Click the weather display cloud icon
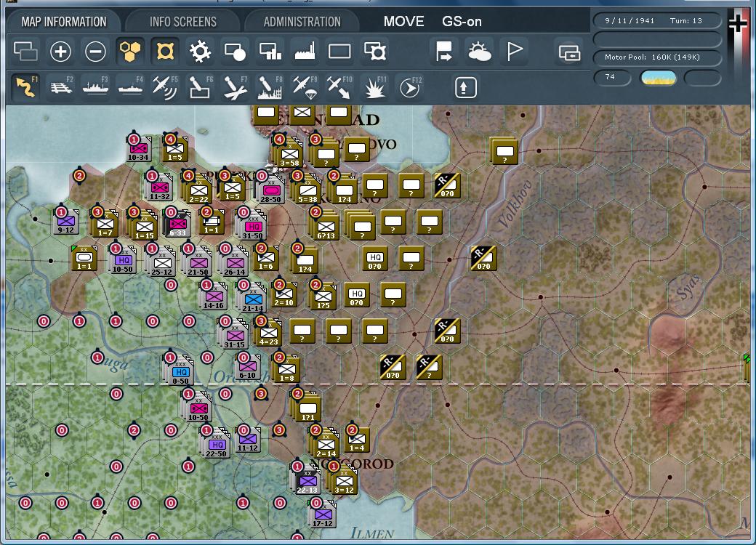This screenshot has height=545, width=756. [x=480, y=52]
